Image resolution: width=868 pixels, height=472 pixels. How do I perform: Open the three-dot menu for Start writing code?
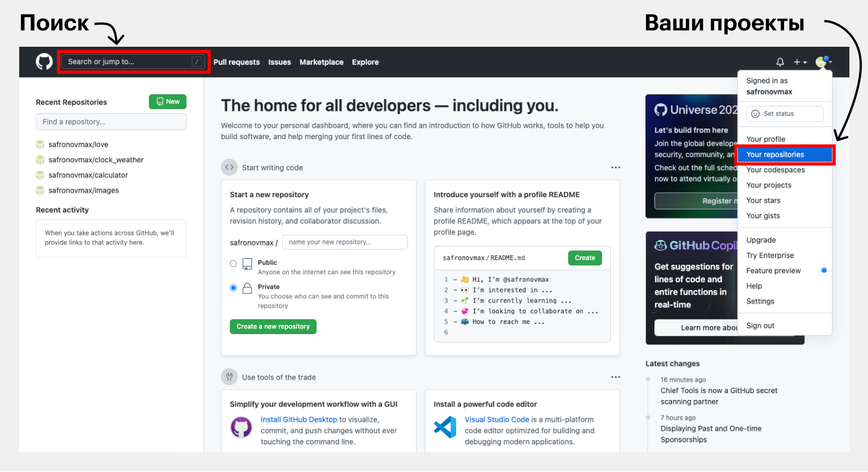click(615, 167)
